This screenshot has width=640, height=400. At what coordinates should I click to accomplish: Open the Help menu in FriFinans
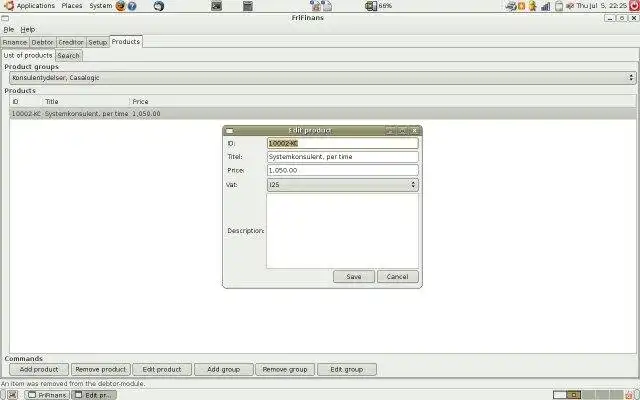[x=28, y=29]
